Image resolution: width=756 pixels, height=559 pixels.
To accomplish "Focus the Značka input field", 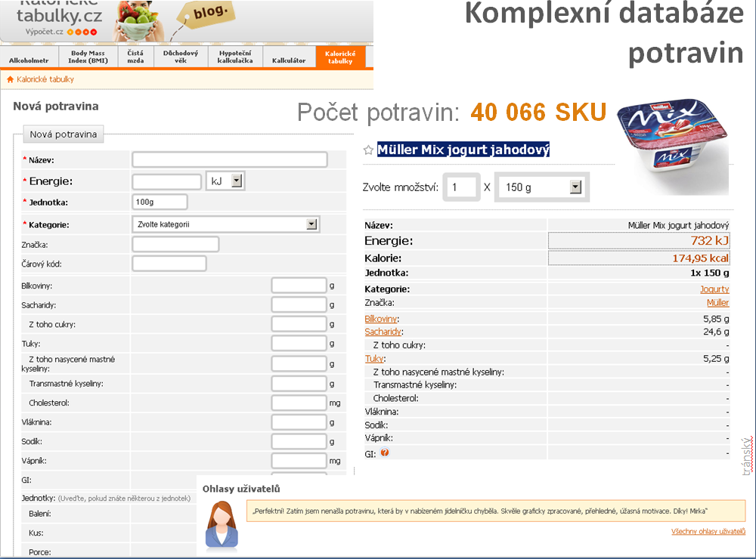I will point(175,244).
